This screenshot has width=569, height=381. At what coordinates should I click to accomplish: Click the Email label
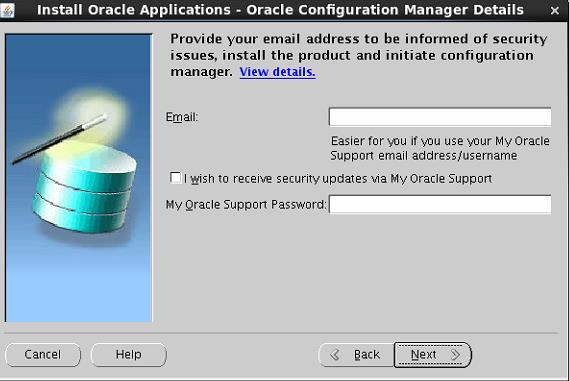tap(181, 117)
